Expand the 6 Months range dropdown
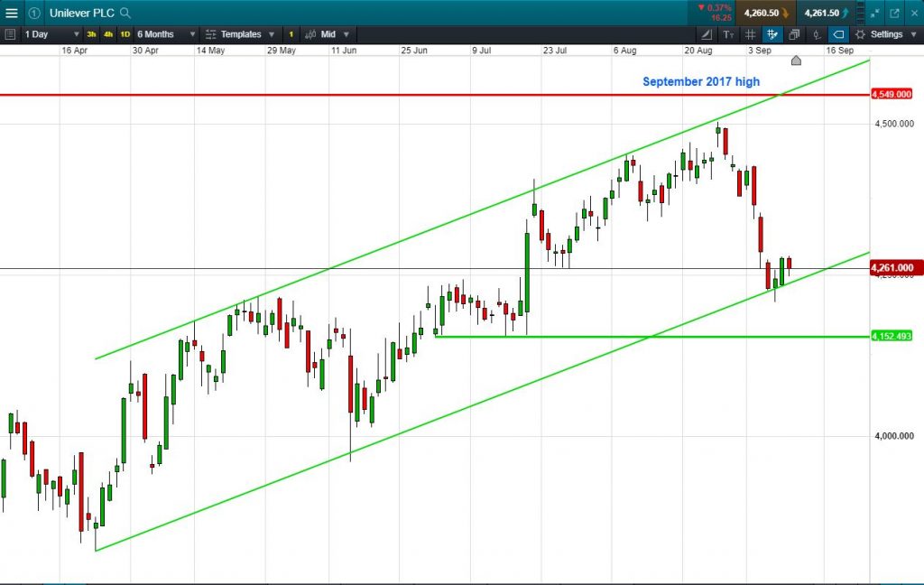This screenshot has height=585, width=924. click(166, 34)
